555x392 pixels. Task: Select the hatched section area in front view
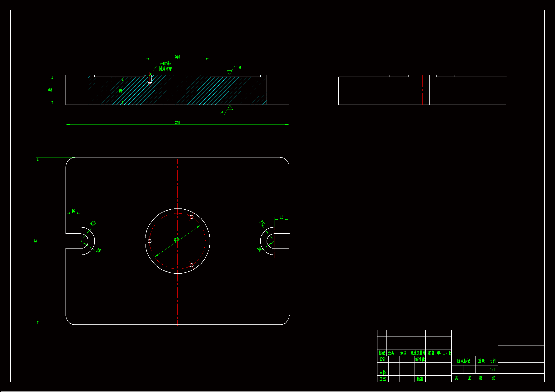[x=193, y=92]
